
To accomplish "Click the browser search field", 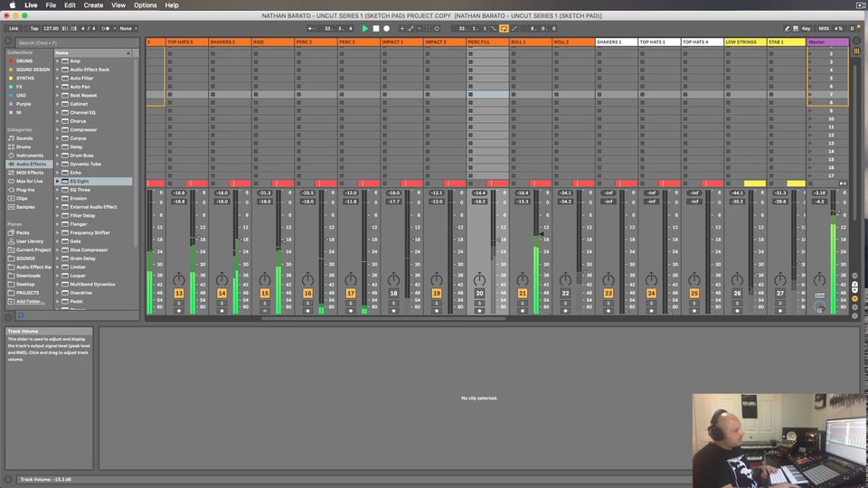I will coord(76,42).
